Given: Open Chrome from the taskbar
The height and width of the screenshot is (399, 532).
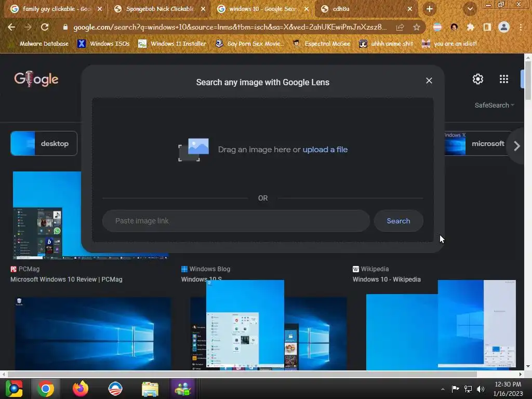Looking at the screenshot, I should tap(46, 389).
